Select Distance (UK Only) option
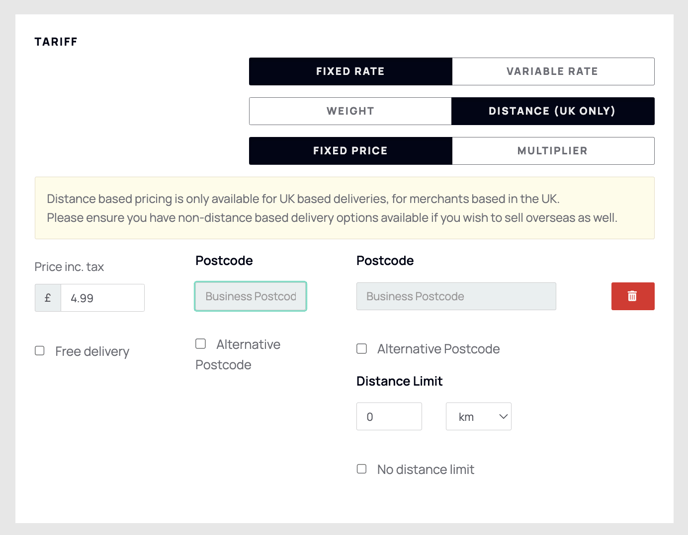The width and height of the screenshot is (688, 535). [552, 111]
